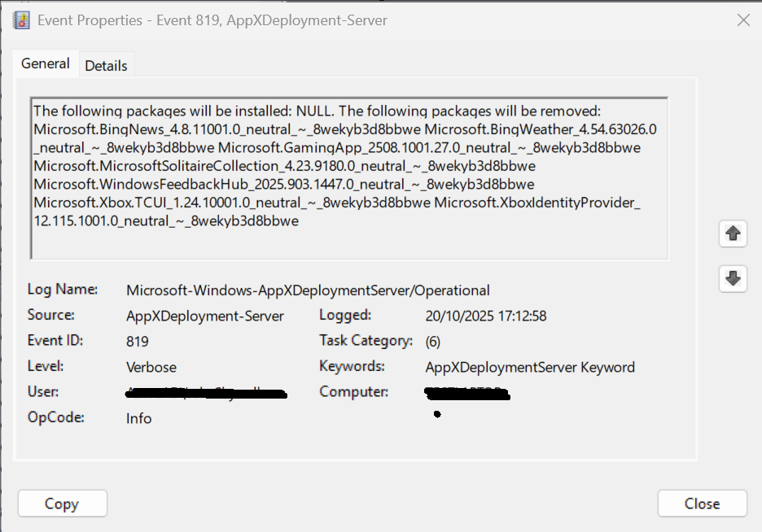Go to next event with down arrow

733,279
